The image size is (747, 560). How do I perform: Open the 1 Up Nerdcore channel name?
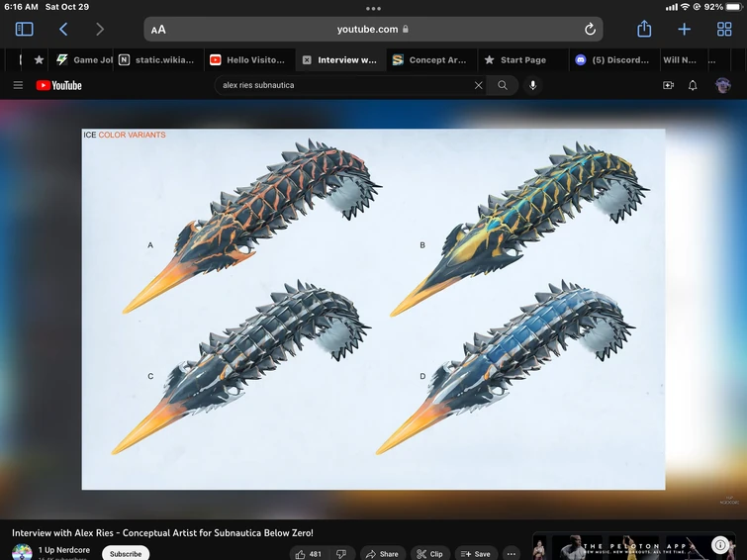click(x=64, y=549)
